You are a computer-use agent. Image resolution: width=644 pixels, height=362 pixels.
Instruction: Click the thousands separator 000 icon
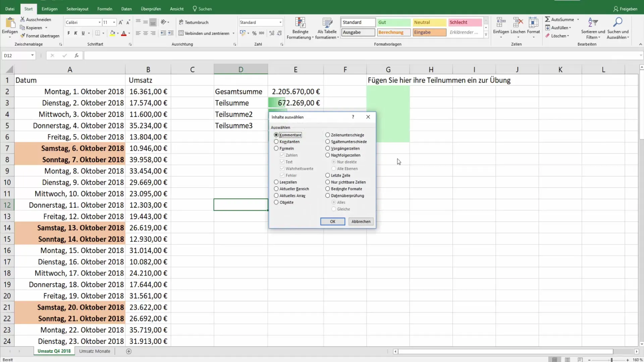262,33
